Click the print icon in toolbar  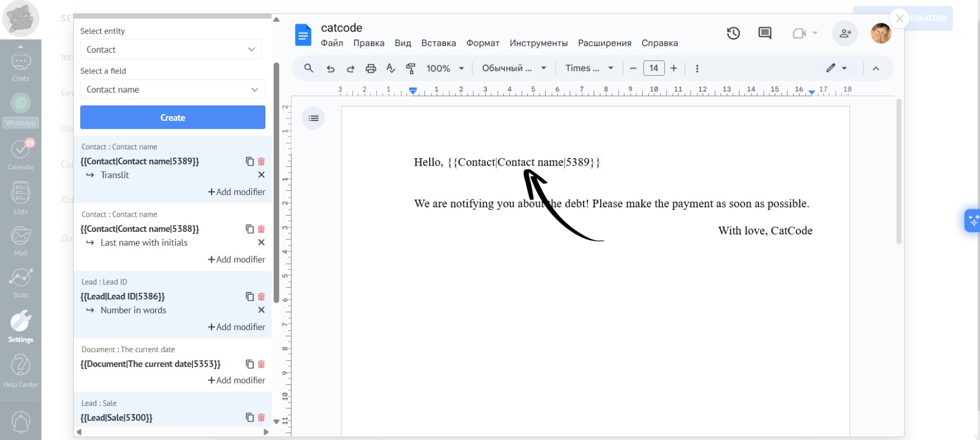(x=371, y=68)
